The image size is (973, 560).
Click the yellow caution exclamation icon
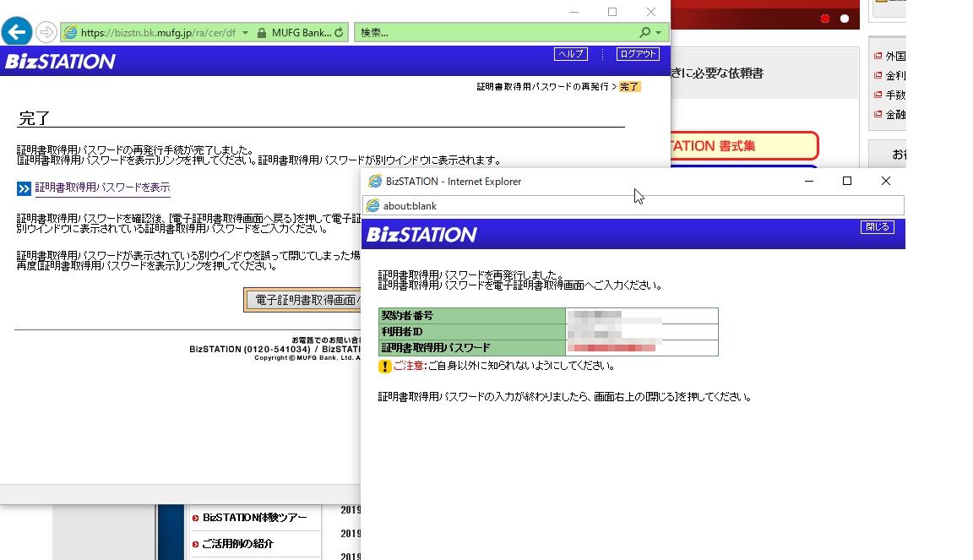[385, 367]
